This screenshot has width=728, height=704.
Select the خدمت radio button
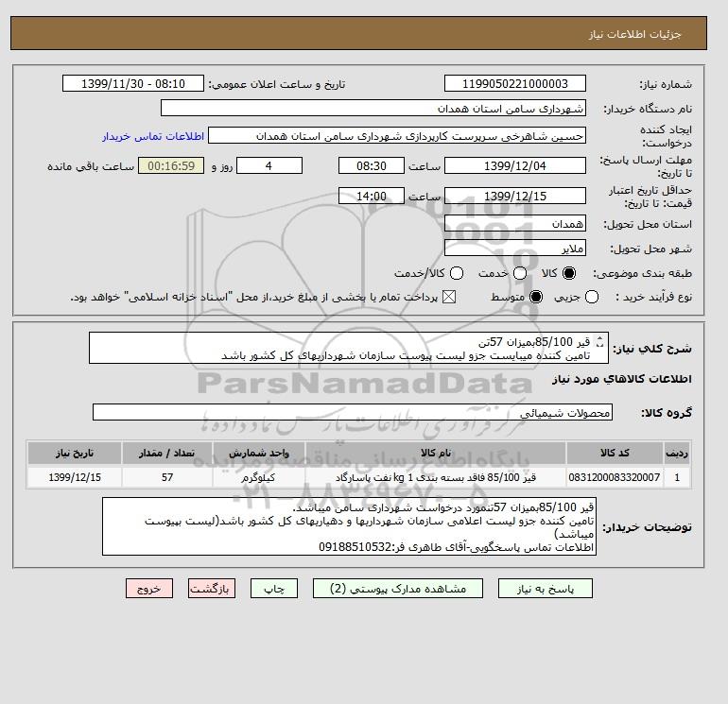coord(520,273)
